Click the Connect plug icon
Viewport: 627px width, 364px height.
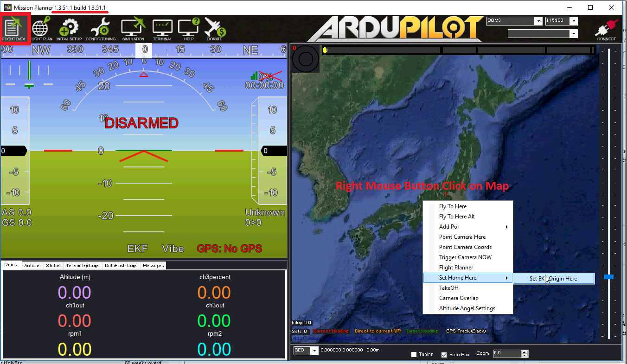pyautogui.click(x=606, y=28)
